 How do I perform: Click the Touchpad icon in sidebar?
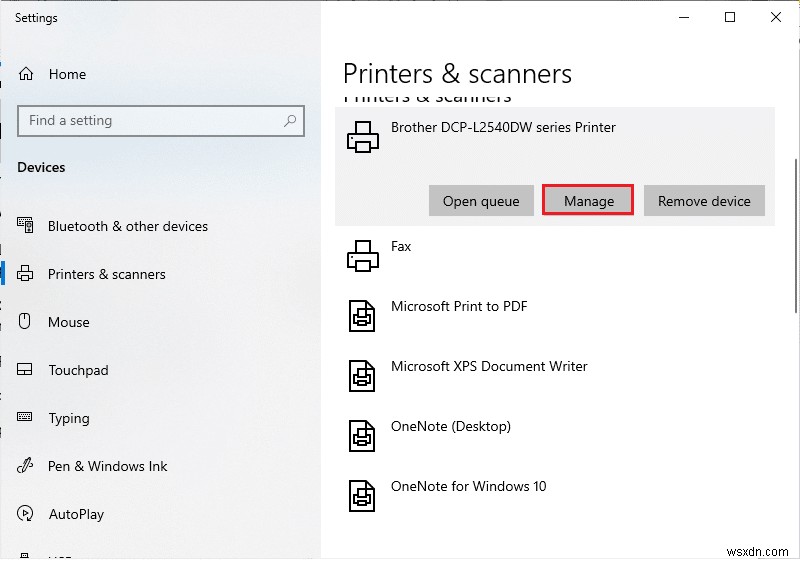pos(24,370)
